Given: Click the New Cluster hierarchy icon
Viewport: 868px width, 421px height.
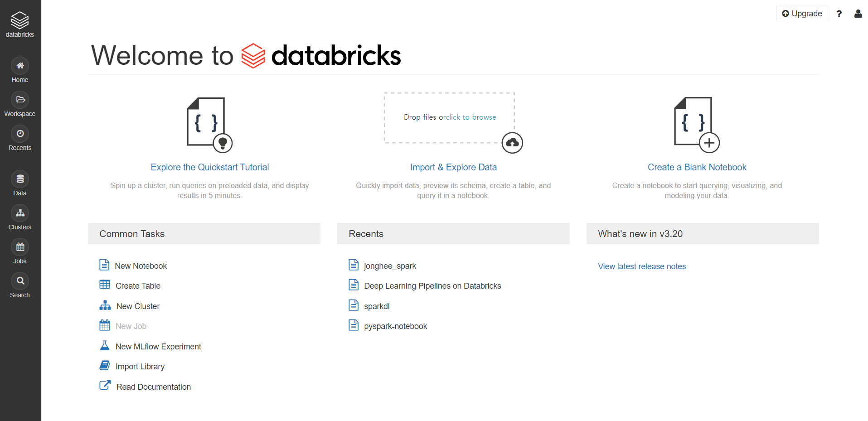Looking at the screenshot, I should 105,305.
